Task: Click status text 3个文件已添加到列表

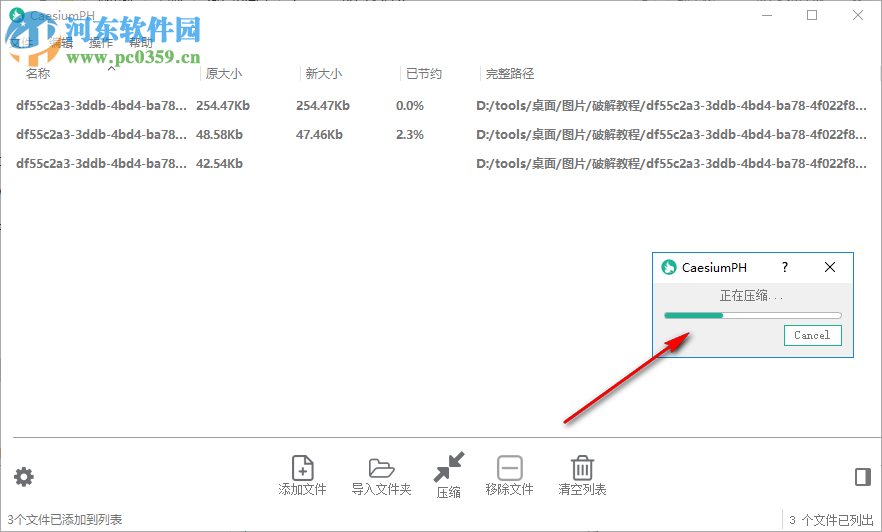Action: tap(65, 519)
